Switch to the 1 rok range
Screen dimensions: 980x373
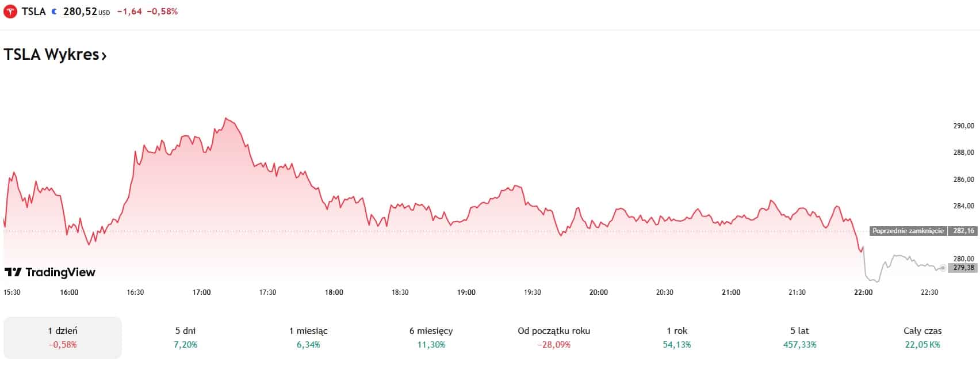(x=677, y=337)
